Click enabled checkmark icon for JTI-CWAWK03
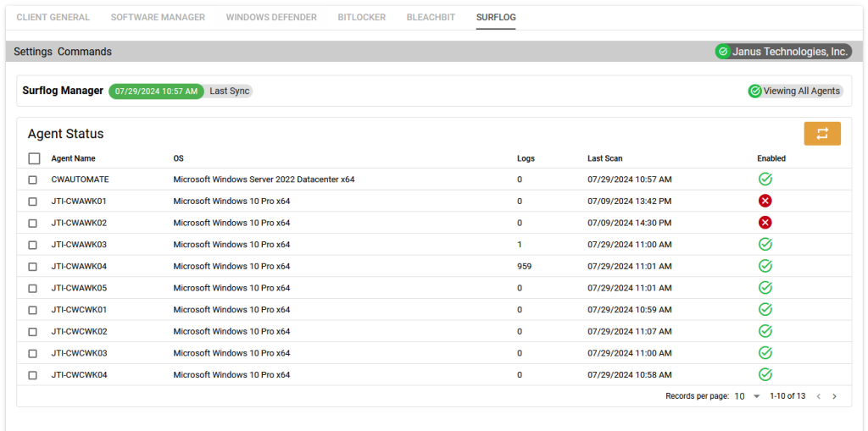 tap(765, 244)
